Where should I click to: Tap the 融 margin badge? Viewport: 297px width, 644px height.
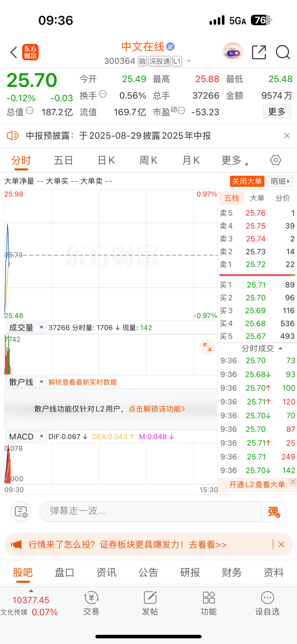(142, 61)
